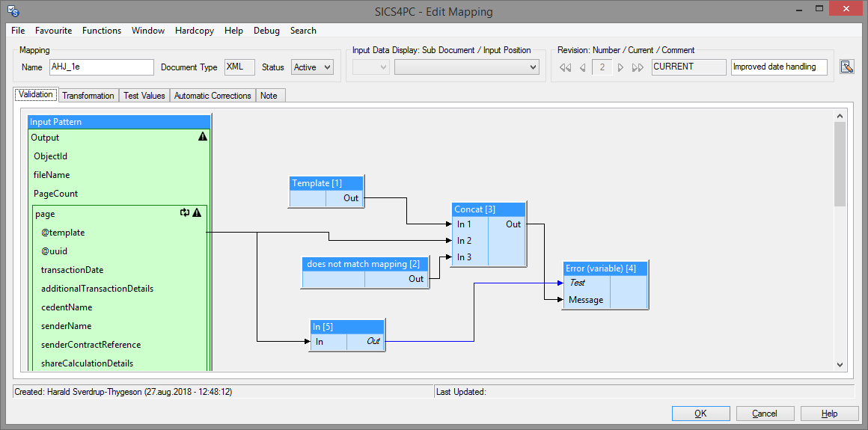
Task: Click the repeat loop icon on page row
Action: pyautogui.click(x=185, y=213)
